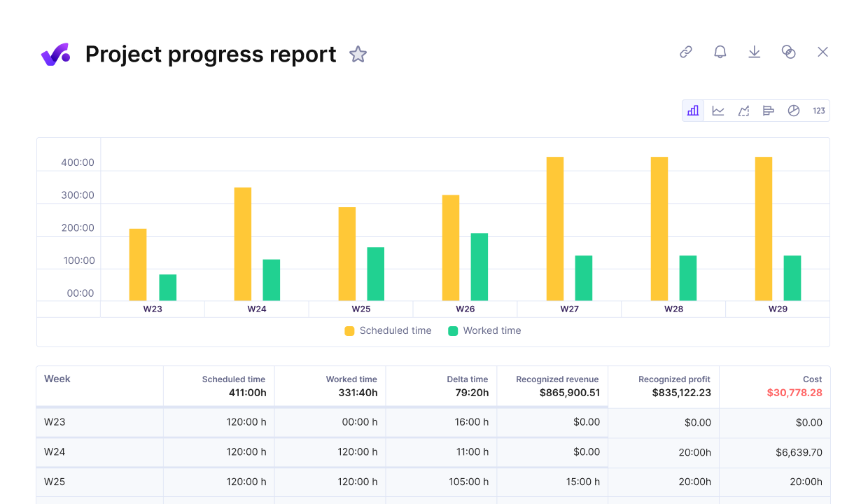The height and width of the screenshot is (504, 868).
Task: Click the W24 yellow scheduled time bar
Action: click(242, 244)
